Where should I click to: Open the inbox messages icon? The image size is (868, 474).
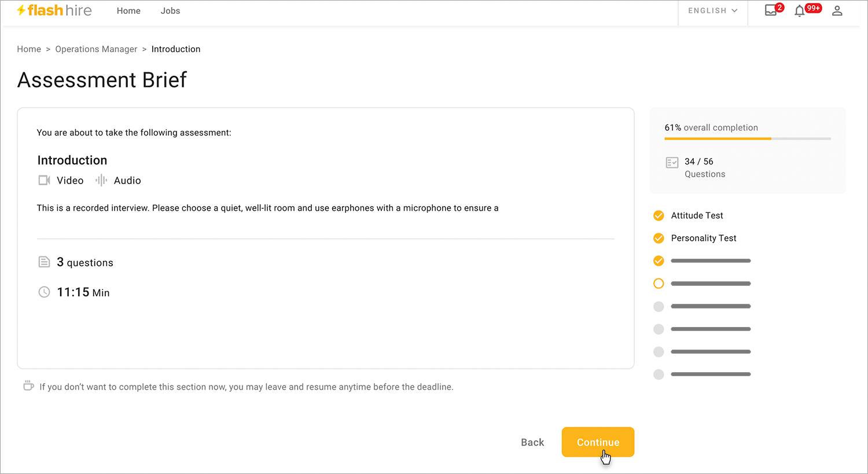point(771,11)
